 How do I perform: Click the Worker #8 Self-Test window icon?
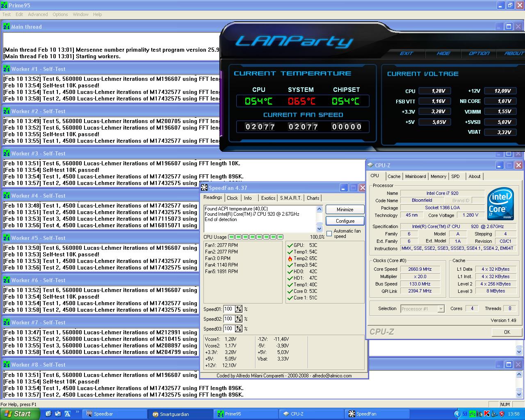tap(6, 365)
